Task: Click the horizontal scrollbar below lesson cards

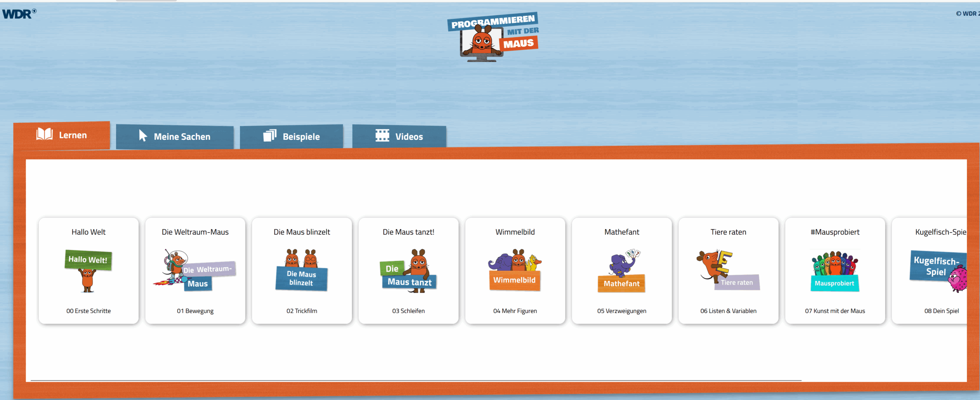Action: point(416,380)
